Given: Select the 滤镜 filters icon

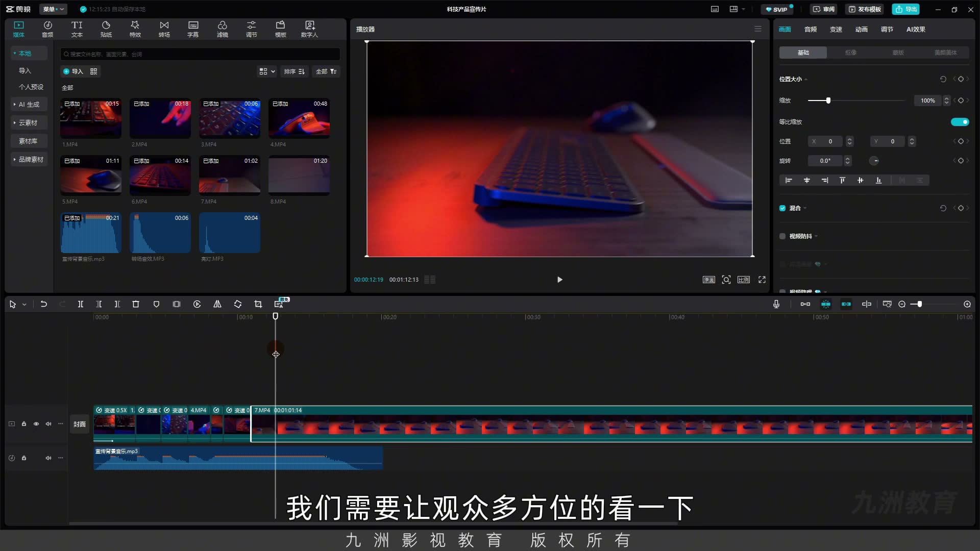Looking at the screenshot, I should (223, 29).
